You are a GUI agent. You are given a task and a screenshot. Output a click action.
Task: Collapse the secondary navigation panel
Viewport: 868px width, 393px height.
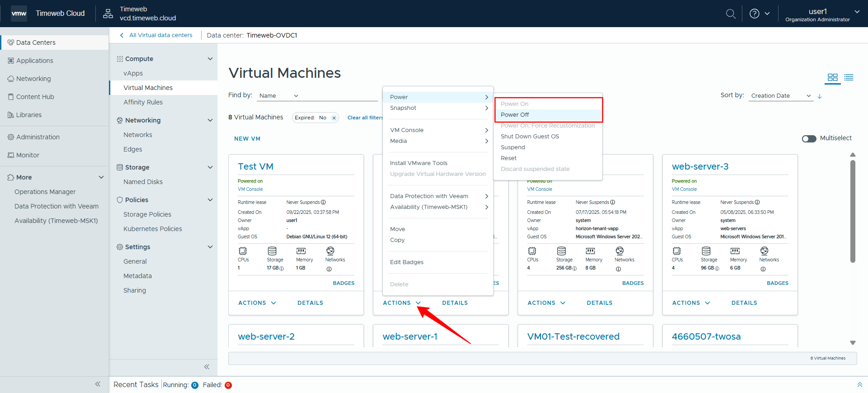[x=207, y=367]
